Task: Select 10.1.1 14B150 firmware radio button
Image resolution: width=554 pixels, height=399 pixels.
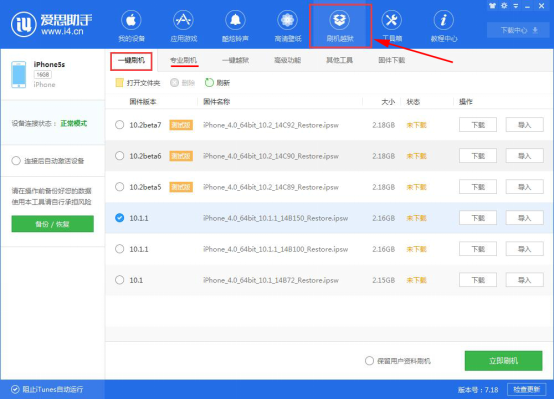Action: [x=119, y=218]
